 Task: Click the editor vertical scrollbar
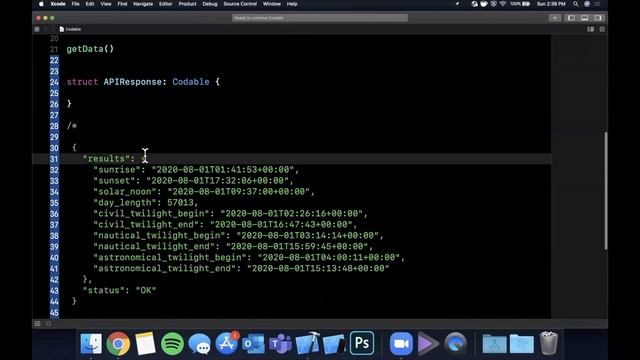[606, 191]
